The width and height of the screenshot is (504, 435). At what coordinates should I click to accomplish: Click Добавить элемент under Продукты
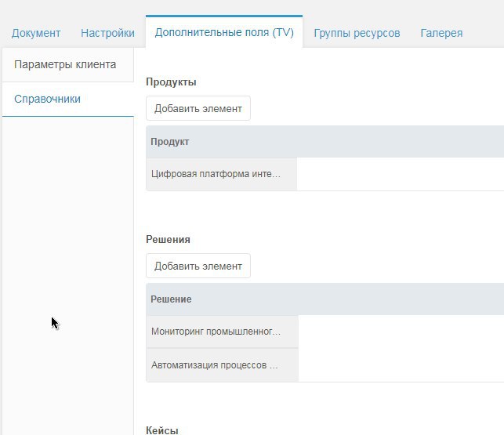pos(198,108)
